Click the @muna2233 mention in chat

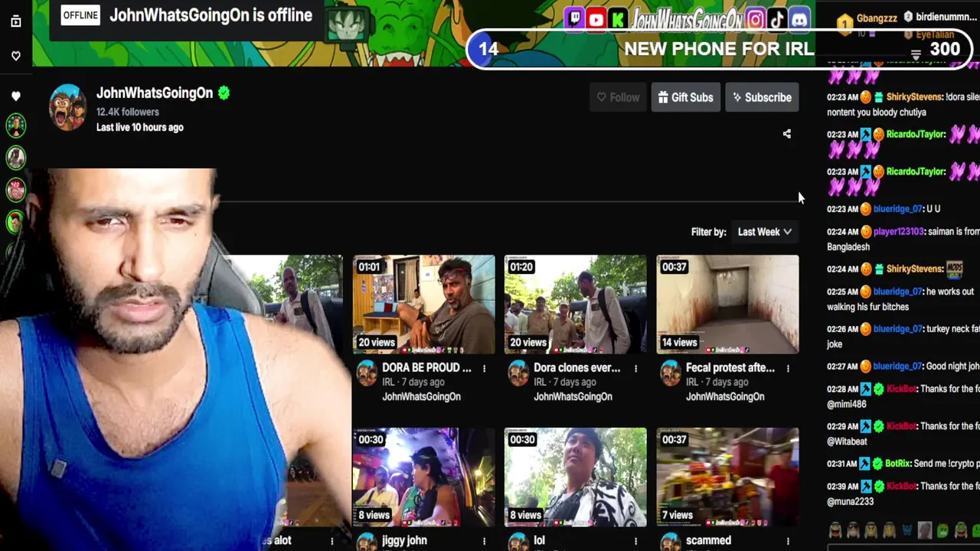click(x=850, y=501)
